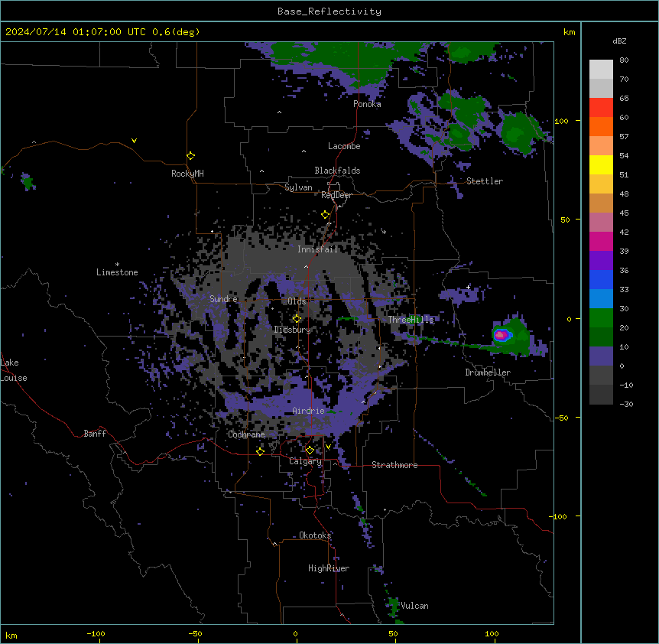Viewport: 659px width, 644px height.
Task: Click the yellow diamond marker above RockyMH
Action: point(190,156)
